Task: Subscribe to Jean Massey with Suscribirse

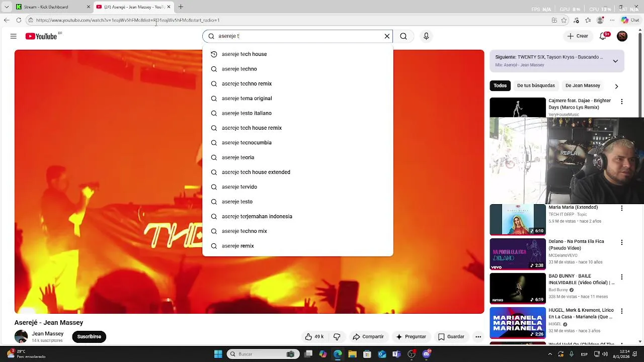Action: coord(89,337)
